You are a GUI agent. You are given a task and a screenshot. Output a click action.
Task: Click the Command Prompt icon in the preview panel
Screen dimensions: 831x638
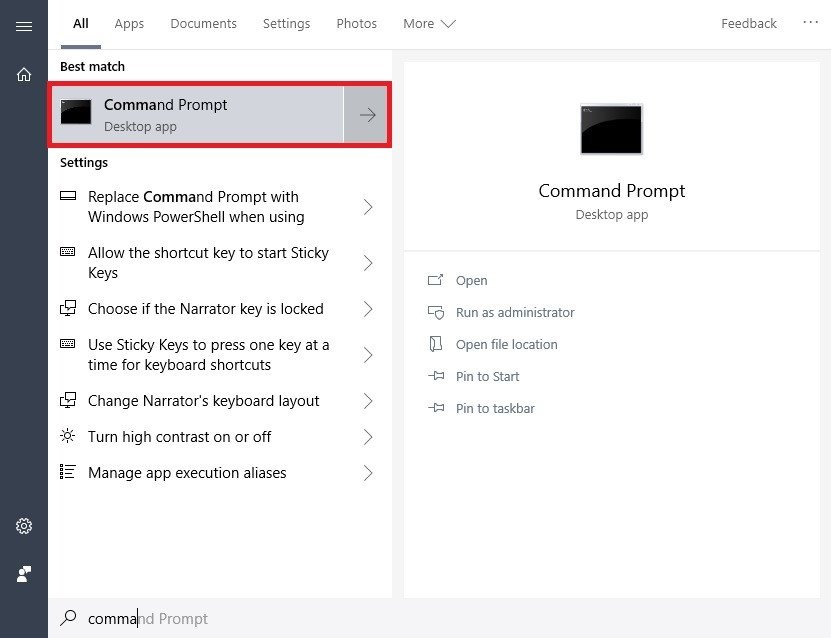point(611,129)
